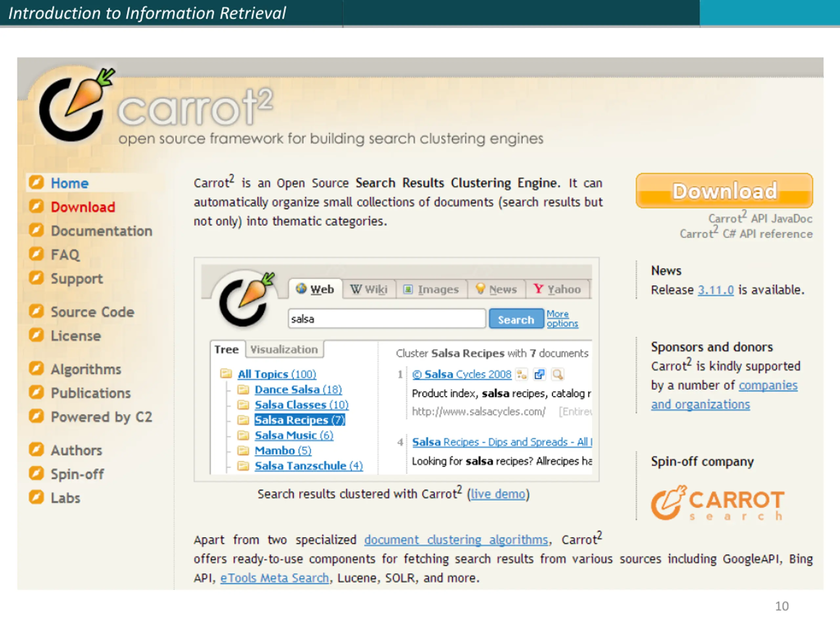
Task: Open the Documentation sidebar item
Action: click(x=102, y=231)
